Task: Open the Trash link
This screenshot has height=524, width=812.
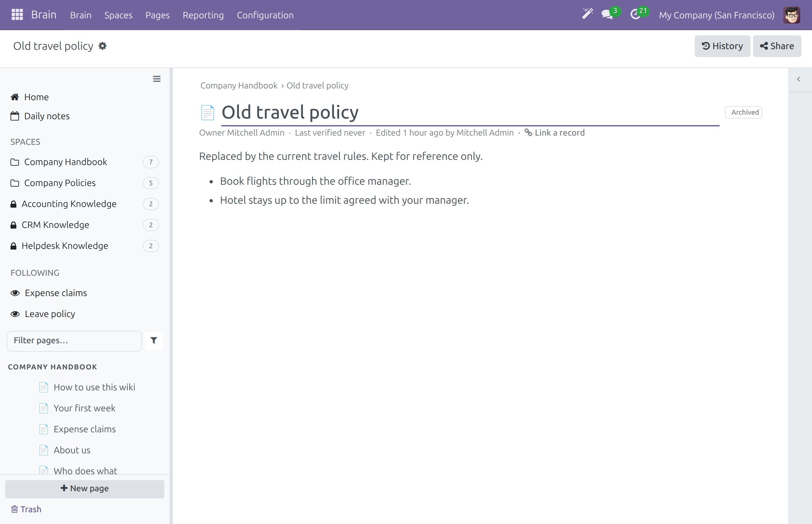Action: pyautogui.click(x=26, y=509)
